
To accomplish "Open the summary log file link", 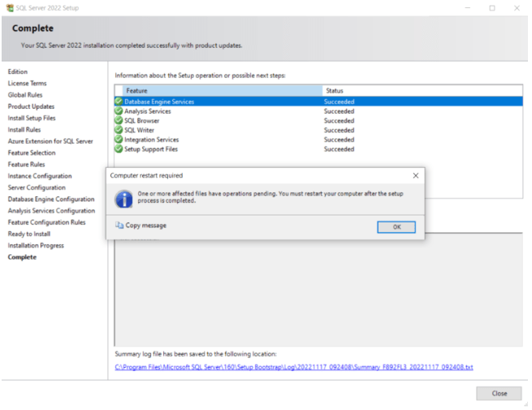I will point(293,367).
